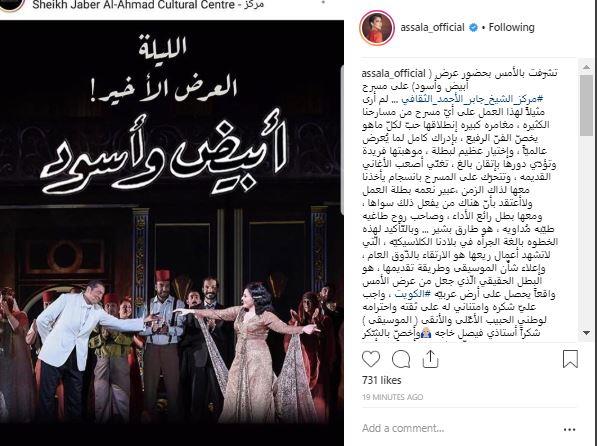
Task: Save the post with the bookmark icon
Action: coord(570,359)
